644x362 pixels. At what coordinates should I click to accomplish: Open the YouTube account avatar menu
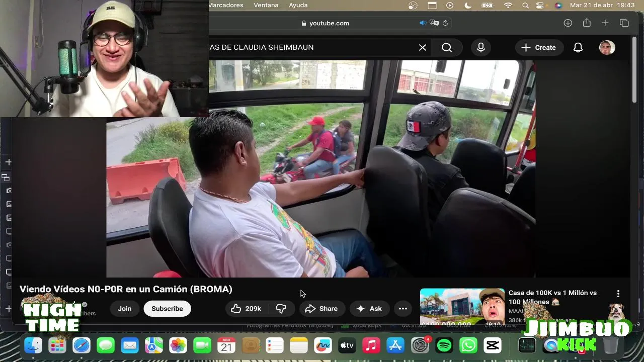[607, 48]
